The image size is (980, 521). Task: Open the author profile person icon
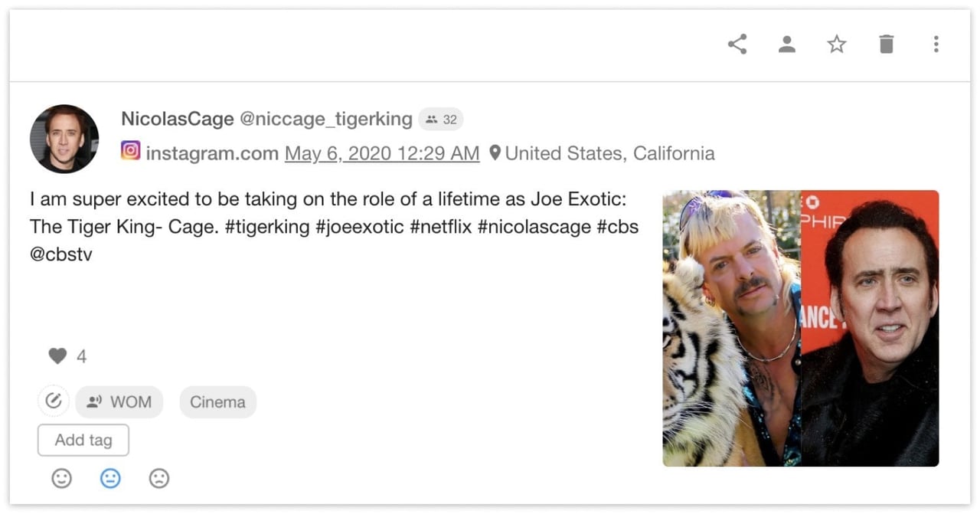787,44
